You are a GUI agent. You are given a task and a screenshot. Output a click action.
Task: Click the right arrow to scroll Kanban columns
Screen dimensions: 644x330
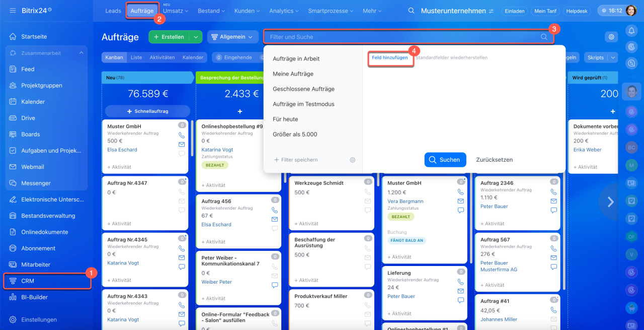click(611, 202)
